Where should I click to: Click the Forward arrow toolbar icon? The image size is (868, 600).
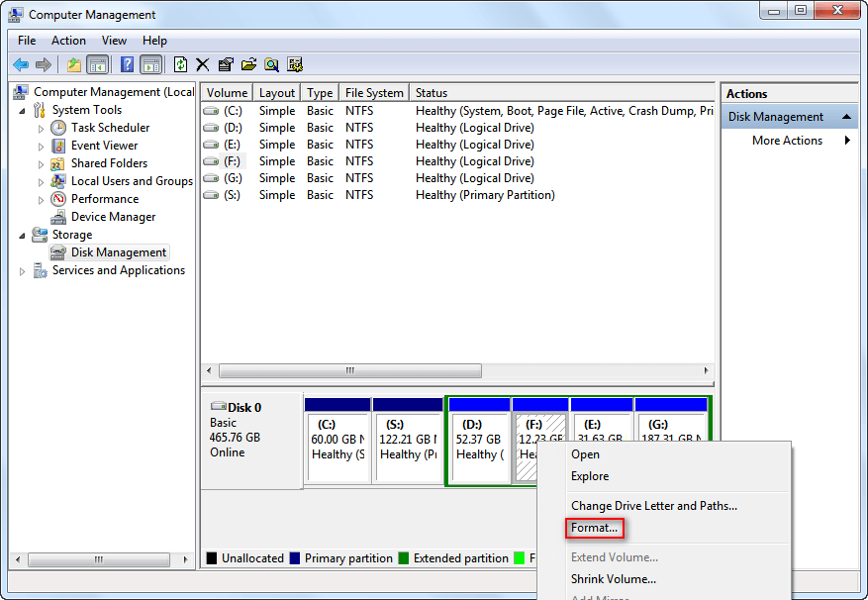[44, 64]
